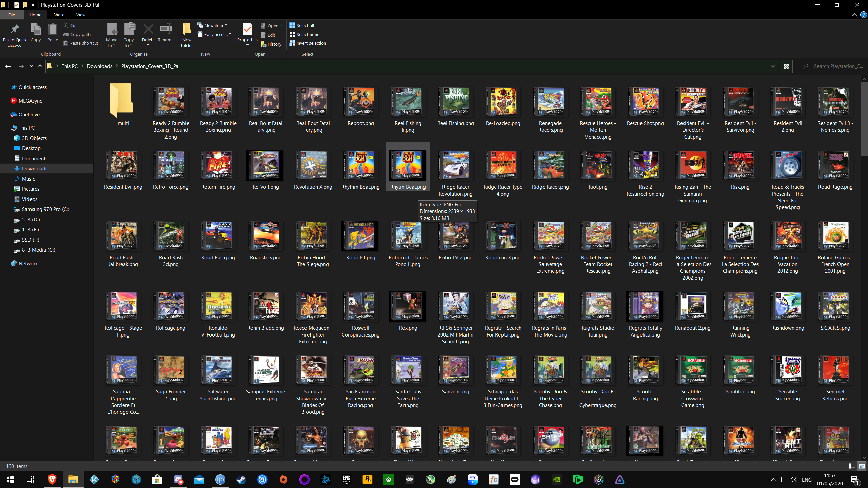
Task: Click the Paste icon in ribbon
Action: pos(53,30)
